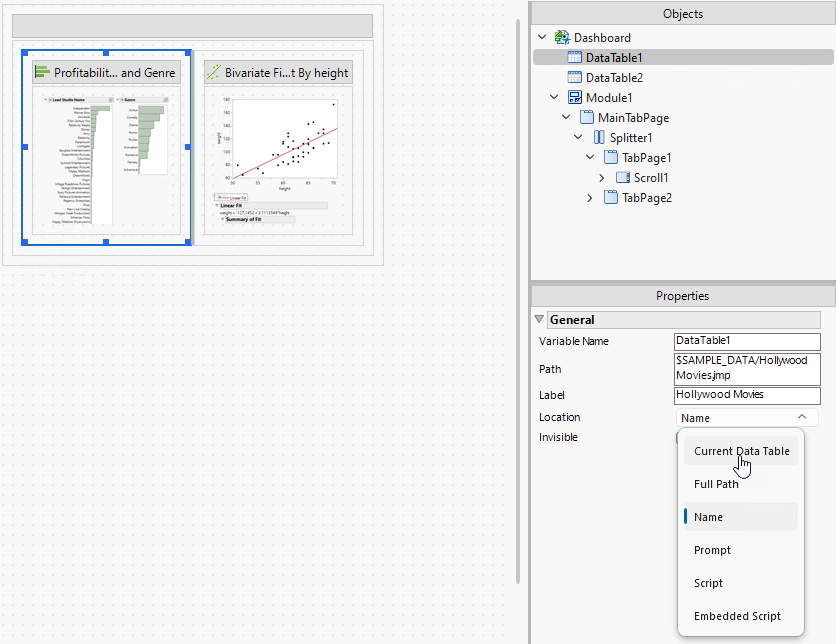
Task: Click the Module1 icon in the tree
Action: click(x=574, y=98)
